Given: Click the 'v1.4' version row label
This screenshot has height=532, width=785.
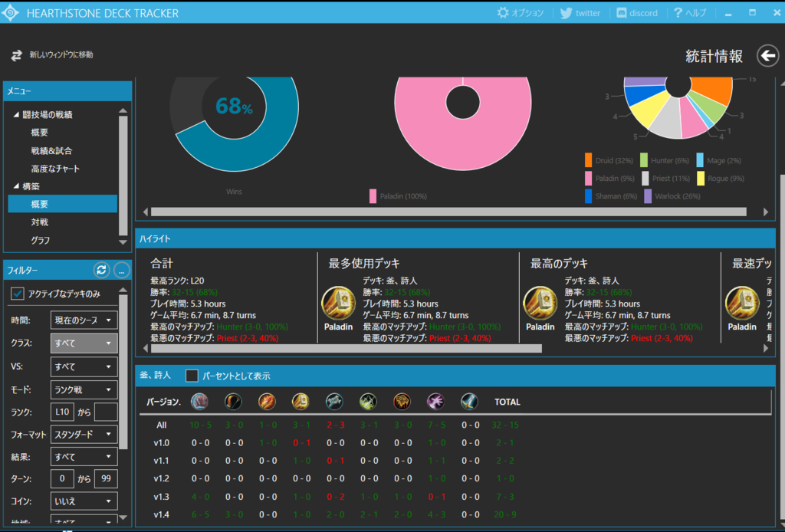Looking at the screenshot, I should point(161,514).
